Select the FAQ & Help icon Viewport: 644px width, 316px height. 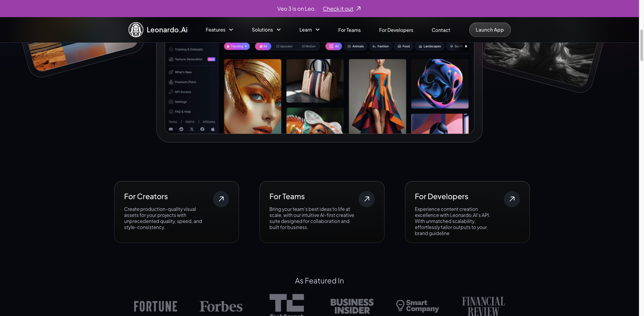click(x=171, y=111)
